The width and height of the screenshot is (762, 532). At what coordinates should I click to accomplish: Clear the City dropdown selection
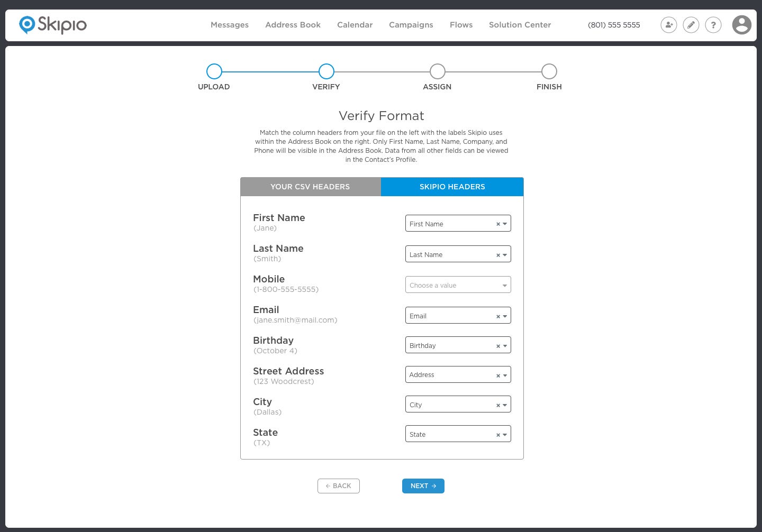coord(498,405)
